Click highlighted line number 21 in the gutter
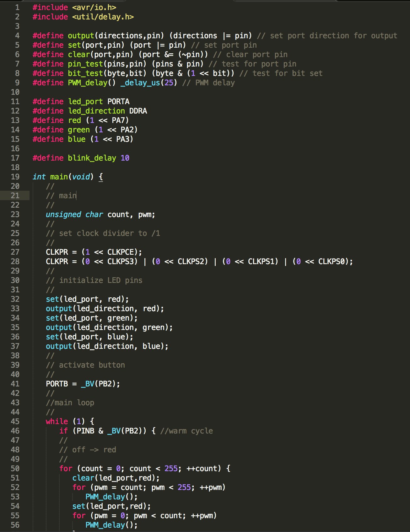 (x=15, y=196)
